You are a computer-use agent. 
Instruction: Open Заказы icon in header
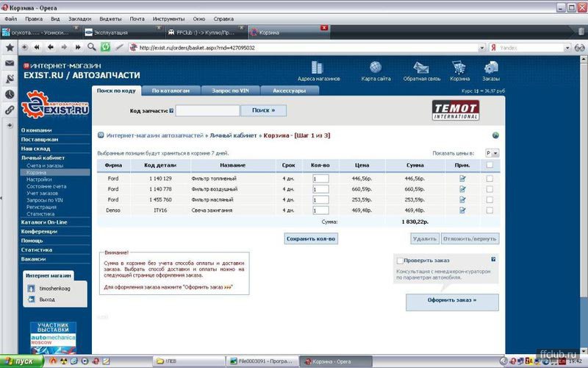click(x=490, y=68)
